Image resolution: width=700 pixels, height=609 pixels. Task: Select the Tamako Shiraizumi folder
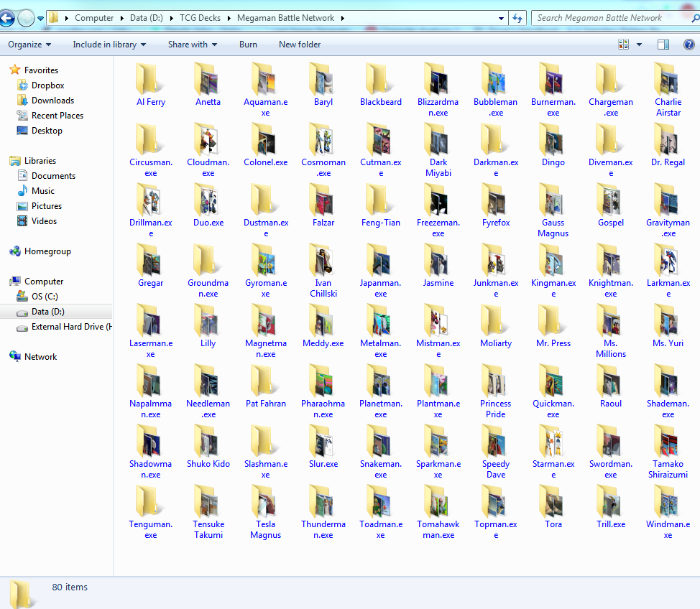coord(668,452)
